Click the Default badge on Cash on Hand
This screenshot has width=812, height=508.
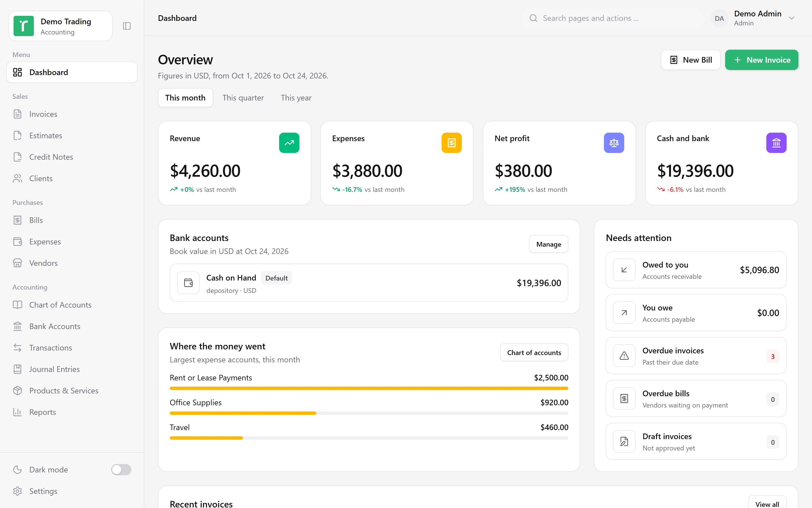(276, 278)
